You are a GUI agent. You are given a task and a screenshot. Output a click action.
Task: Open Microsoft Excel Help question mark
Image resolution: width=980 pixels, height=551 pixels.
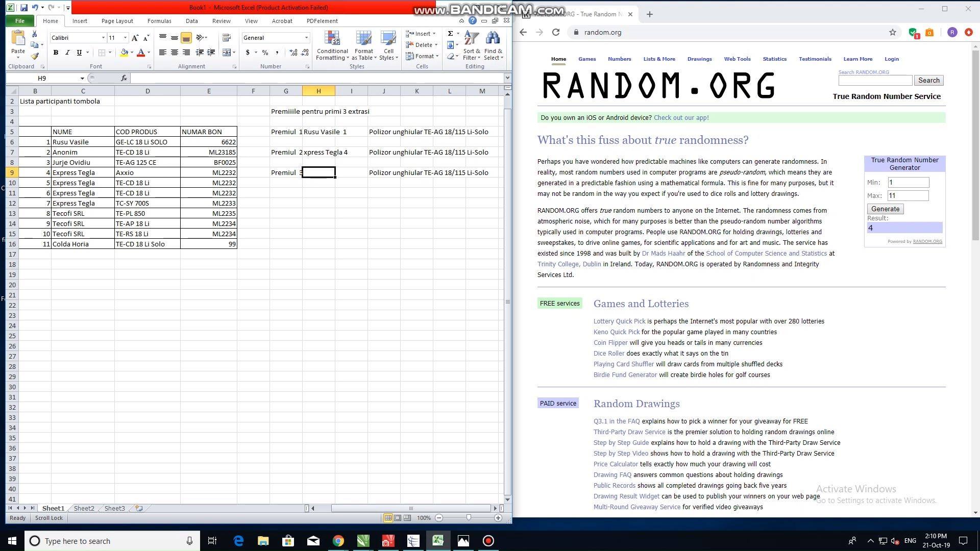(473, 21)
